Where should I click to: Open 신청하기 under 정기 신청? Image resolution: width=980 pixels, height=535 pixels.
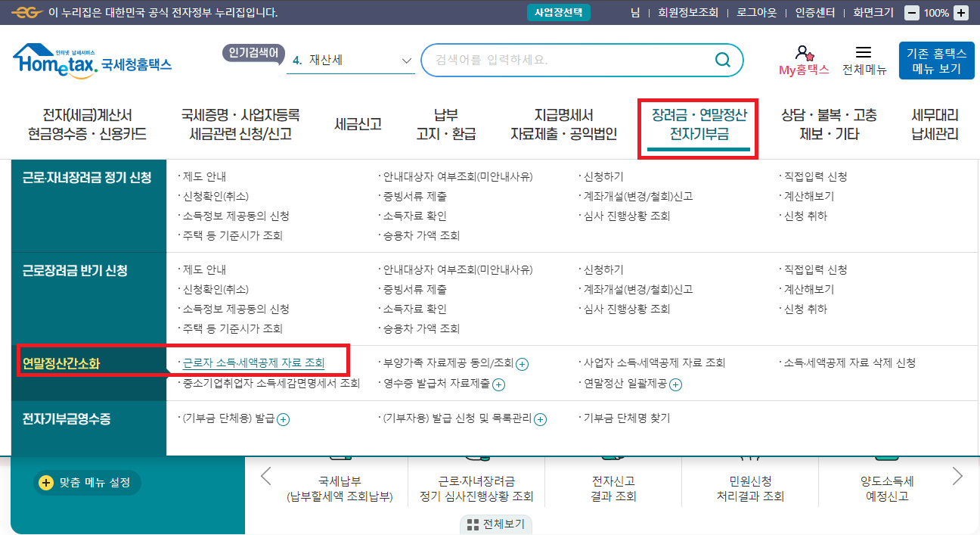(603, 177)
